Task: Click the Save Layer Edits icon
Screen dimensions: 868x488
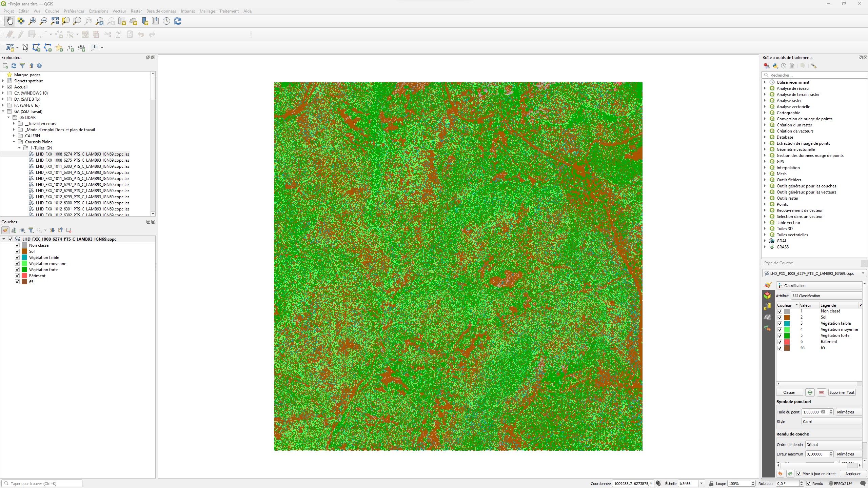Action: coord(32,34)
